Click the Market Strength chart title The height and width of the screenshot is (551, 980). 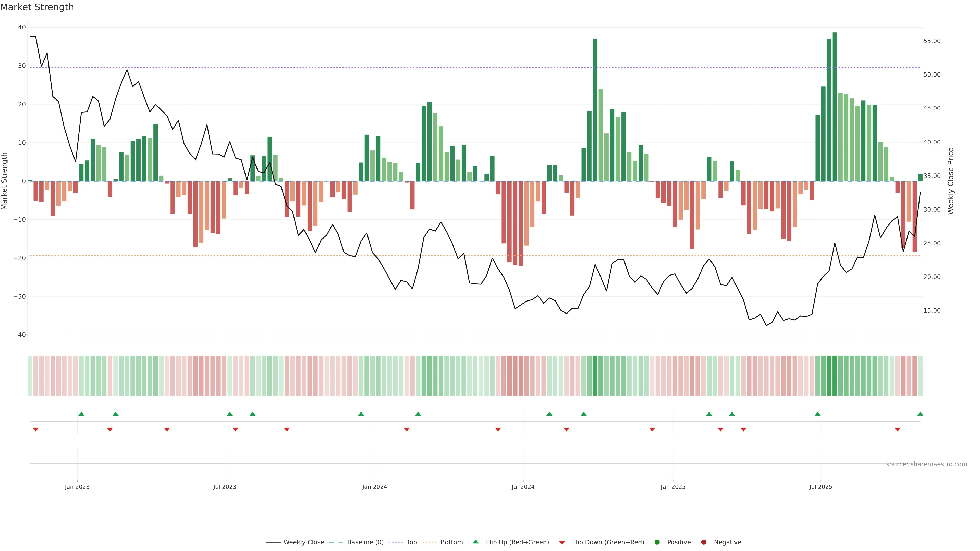(37, 7)
